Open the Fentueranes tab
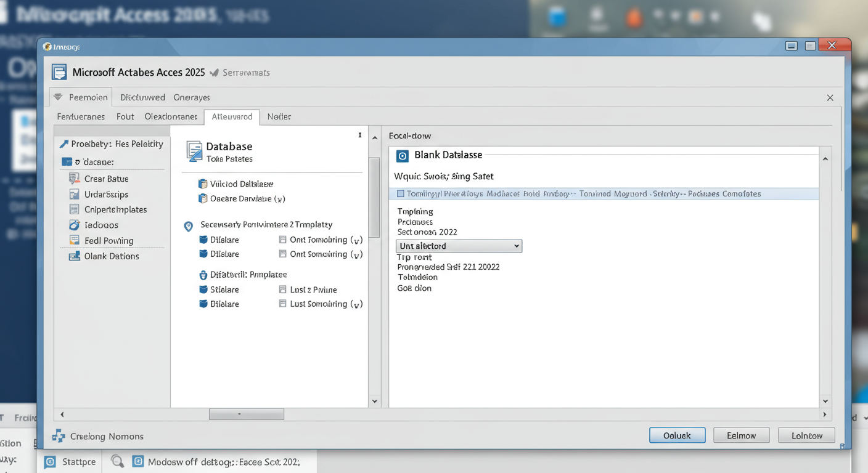This screenshot has width=868, height=473. point(81,116)
